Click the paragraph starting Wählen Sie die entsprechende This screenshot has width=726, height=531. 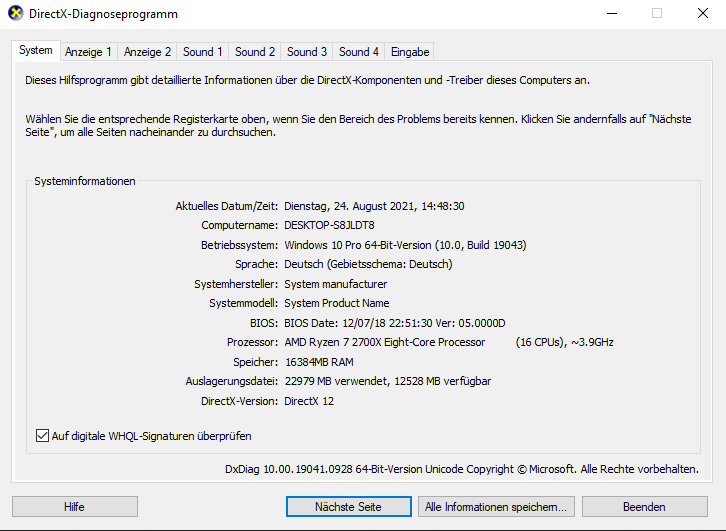click(358, 125)
